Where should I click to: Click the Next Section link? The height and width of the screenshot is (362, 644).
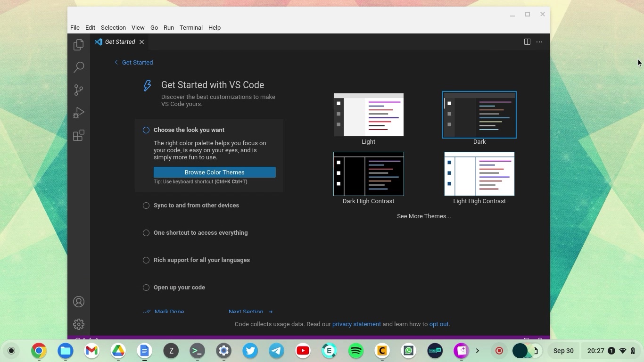click(250, 312)
